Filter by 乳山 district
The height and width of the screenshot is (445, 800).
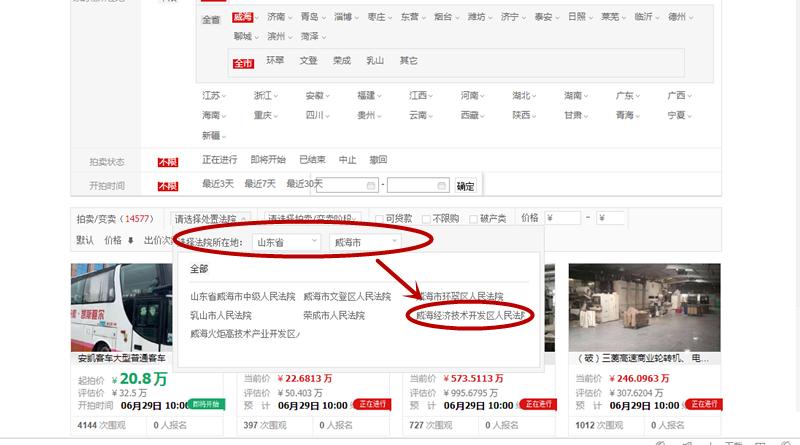(x=375, y=60)
